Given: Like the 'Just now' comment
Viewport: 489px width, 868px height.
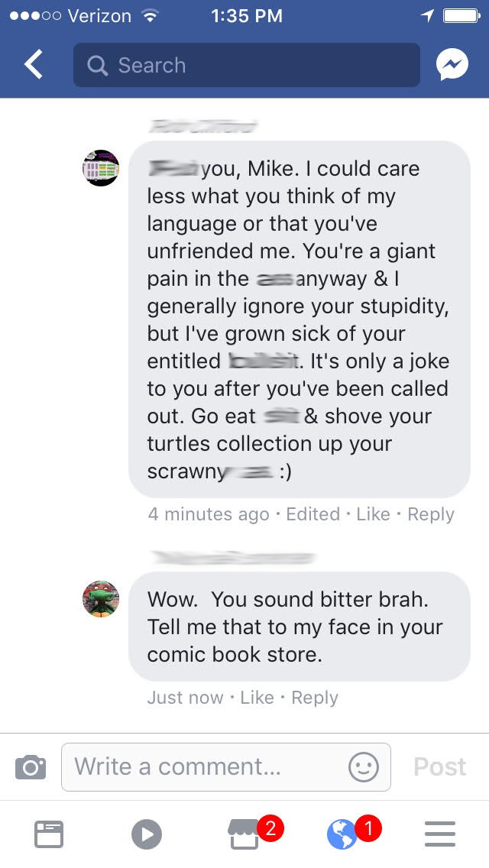Looking at the screenshot, I should 257,698.
